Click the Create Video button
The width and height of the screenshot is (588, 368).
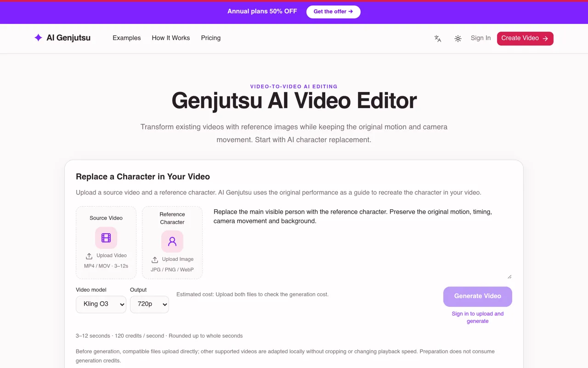525,38
